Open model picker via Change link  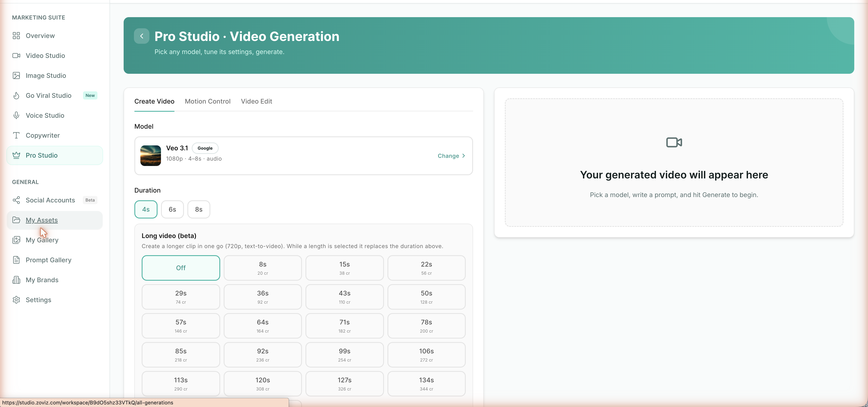click(x=452, y=156)
